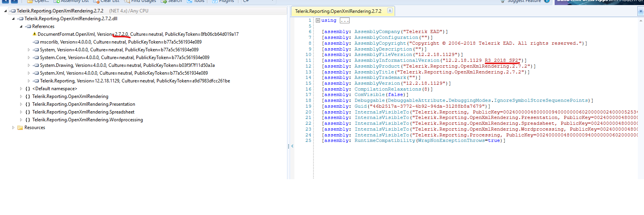Collapse the Telerik.Reporting.OpenXmlRendering.2.7.2.dll module node
The height and width of the screenshot is (215, 644).
click(x=13, y=19)
